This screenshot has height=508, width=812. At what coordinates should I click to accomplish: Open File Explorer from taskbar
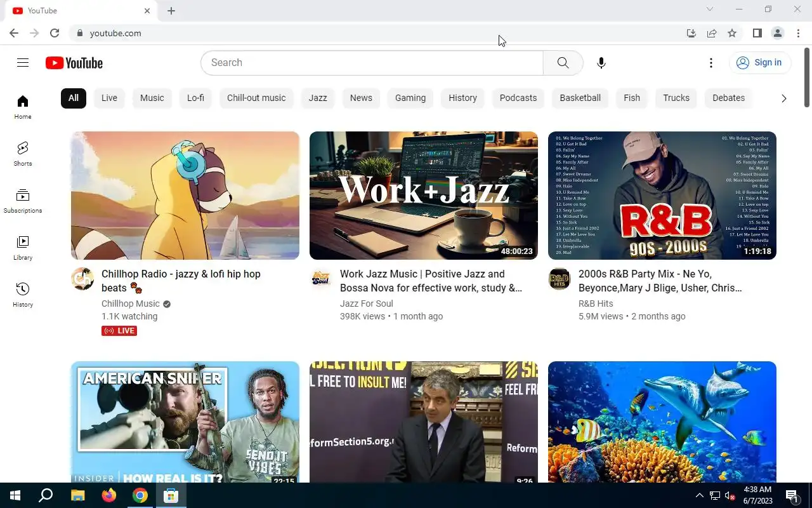tap(77, 495)
